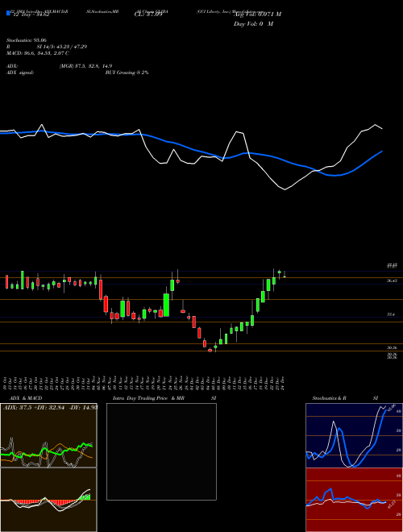Click the 36.42 price axis label

392,281
